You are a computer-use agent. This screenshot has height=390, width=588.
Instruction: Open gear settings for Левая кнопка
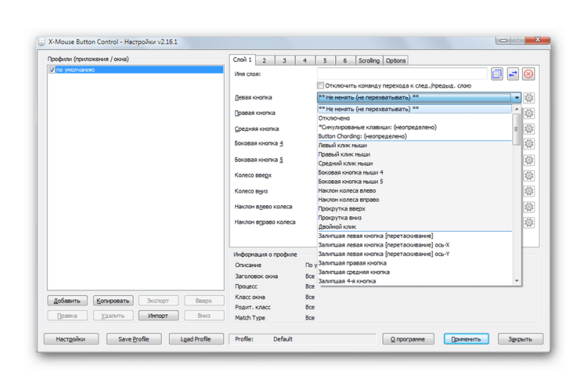click(x=528, y=98)
